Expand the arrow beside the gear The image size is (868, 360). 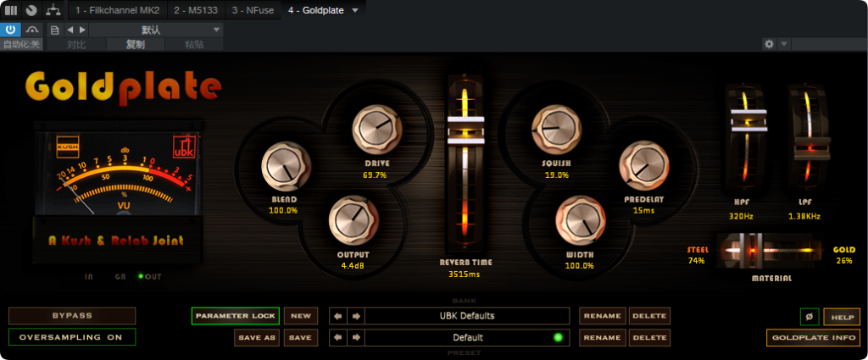(784, 44)
